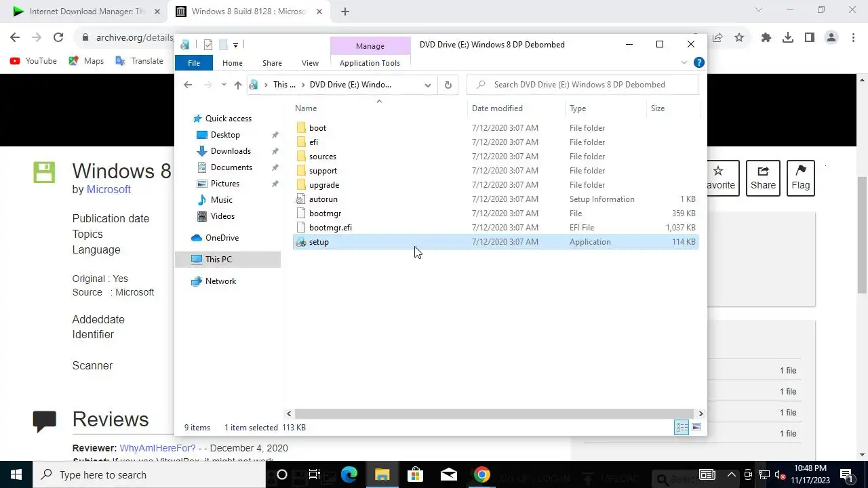Click the Share button on archive page
This screenshot has height=488, width=868.
(763, 178)
